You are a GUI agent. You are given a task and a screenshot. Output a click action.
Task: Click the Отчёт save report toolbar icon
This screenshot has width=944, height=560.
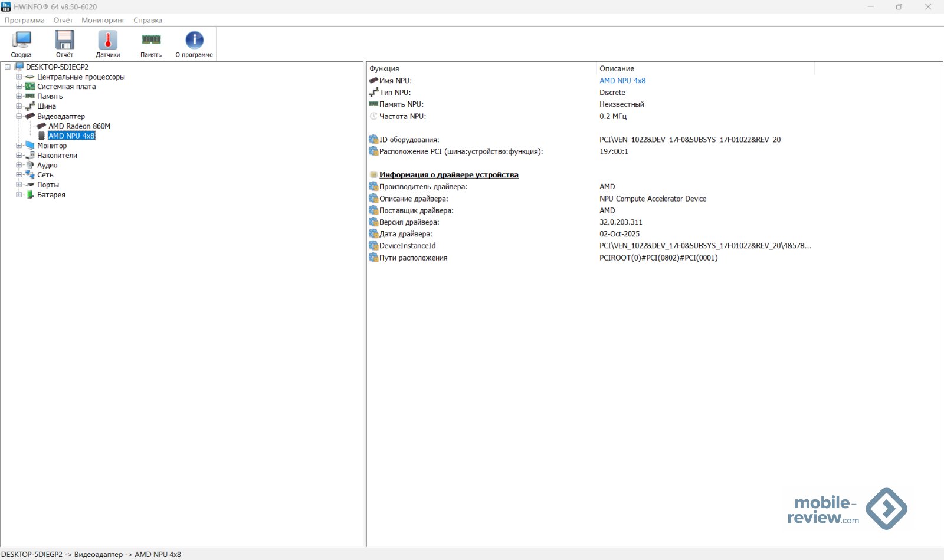[64, 40]
